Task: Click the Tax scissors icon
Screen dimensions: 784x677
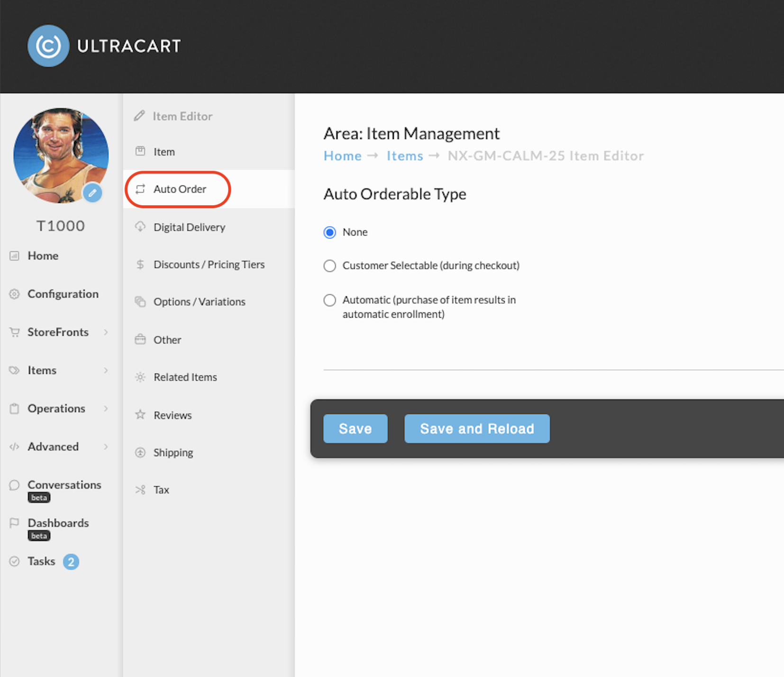Action: pyautogui.click(x=140, y=490)
